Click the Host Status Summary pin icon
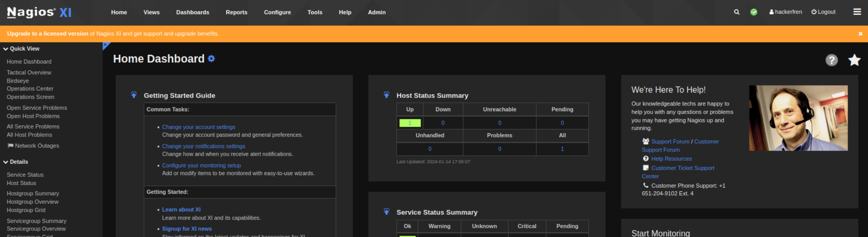 point(386,95)
